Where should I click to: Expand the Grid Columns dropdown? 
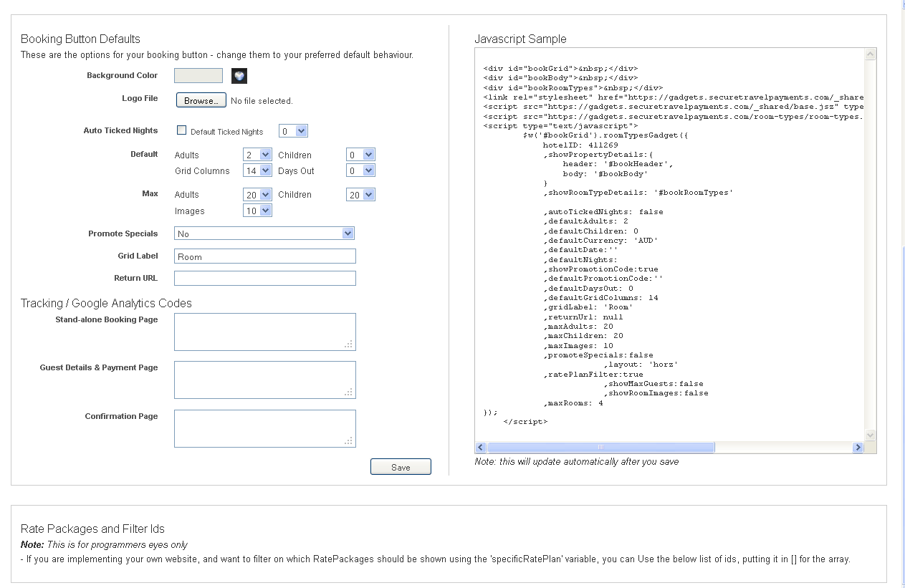(x=257, y=170)
